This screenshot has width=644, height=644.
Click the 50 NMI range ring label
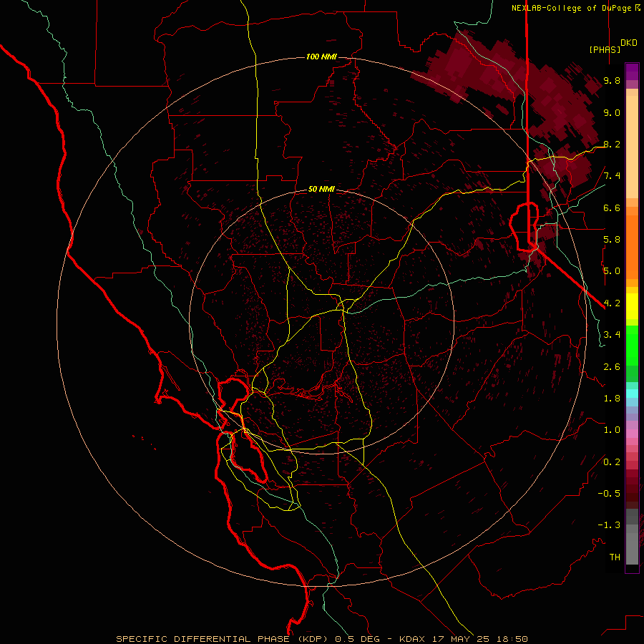[x=321, y=189]
